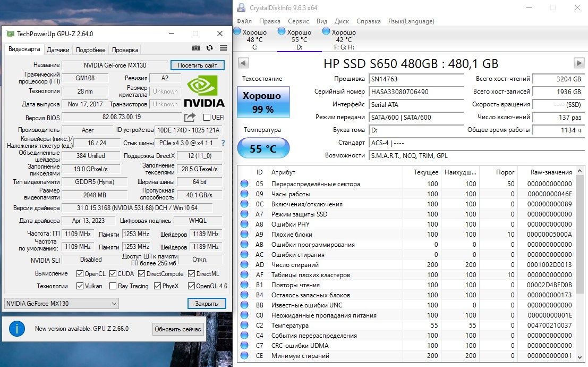Click the Обновить сейчас update button
Image resolution: width=588 pixels, height=367 pixels.
click(x=178, y=329)
